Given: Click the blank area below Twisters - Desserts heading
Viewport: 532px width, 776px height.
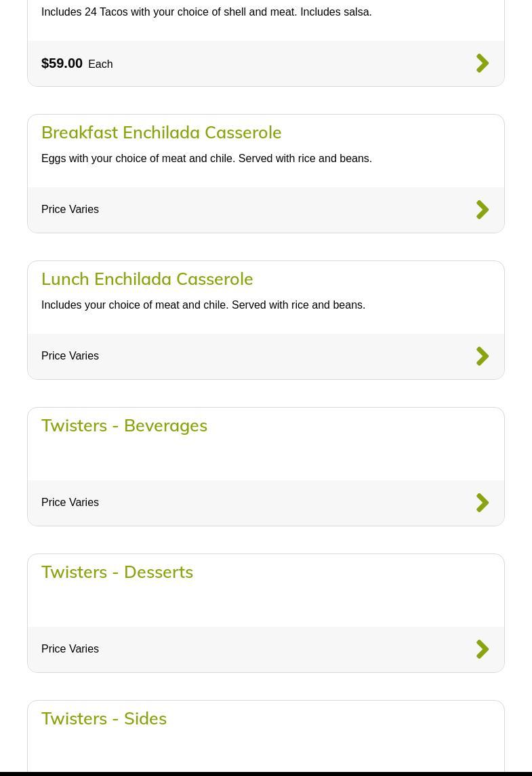Looking at the screenshot, I should click(266, 604).
